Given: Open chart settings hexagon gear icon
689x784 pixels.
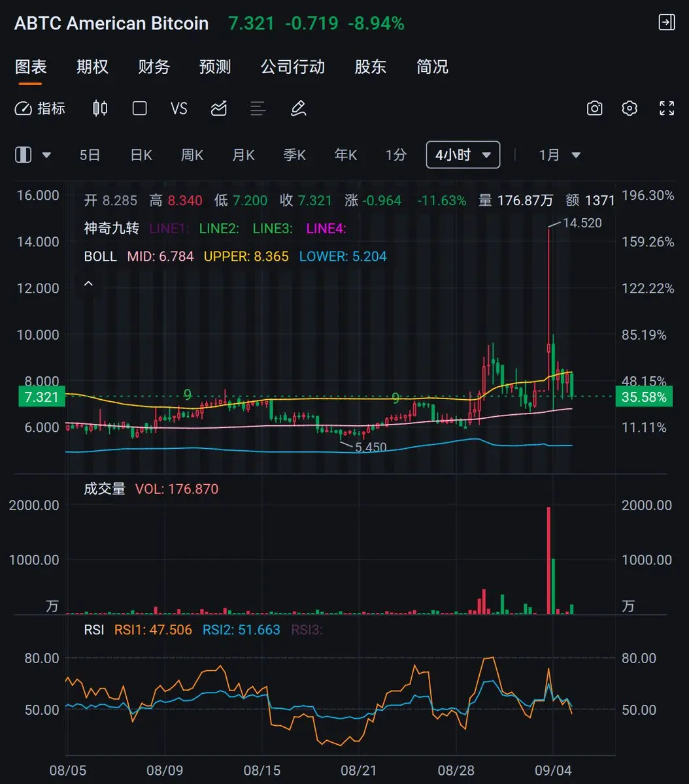Looking at the screenshot, I should 630,108.
